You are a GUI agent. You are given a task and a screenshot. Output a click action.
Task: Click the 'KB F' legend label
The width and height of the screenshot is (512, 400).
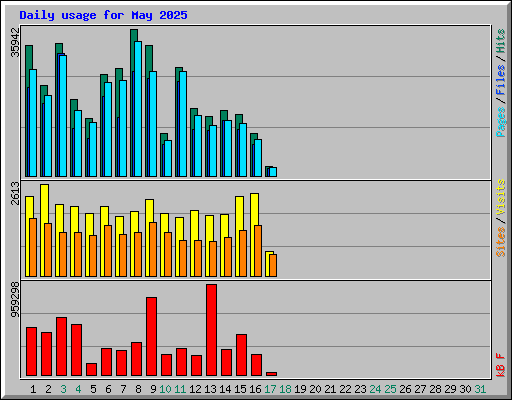(x=501, y=365)
